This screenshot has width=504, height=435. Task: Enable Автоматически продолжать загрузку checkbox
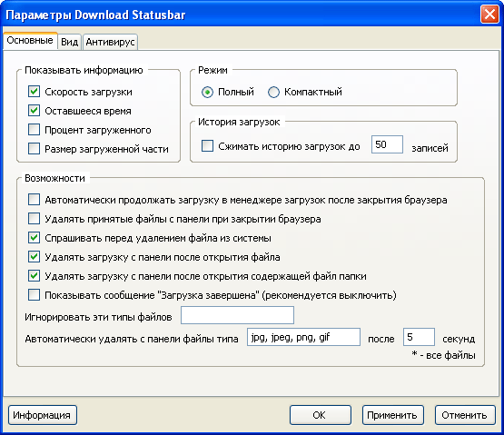pyautogui.click(x=34, y=200)
